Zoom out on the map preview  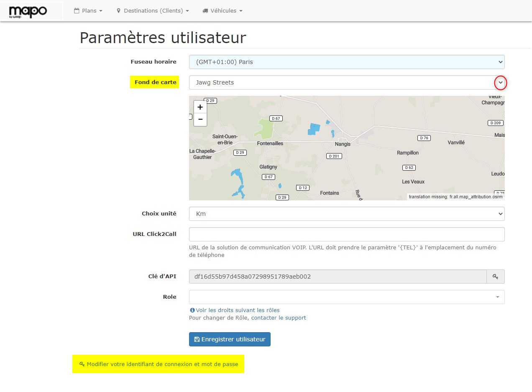pyautogui.click(x=200, y=120)
